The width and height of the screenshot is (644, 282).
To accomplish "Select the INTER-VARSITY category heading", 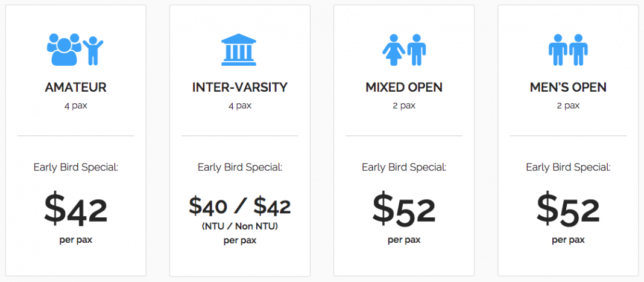I will pos(240,88).
